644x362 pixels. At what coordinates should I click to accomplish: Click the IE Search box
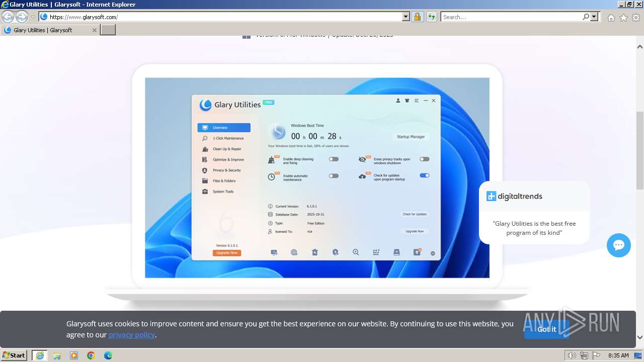point(511,17)
